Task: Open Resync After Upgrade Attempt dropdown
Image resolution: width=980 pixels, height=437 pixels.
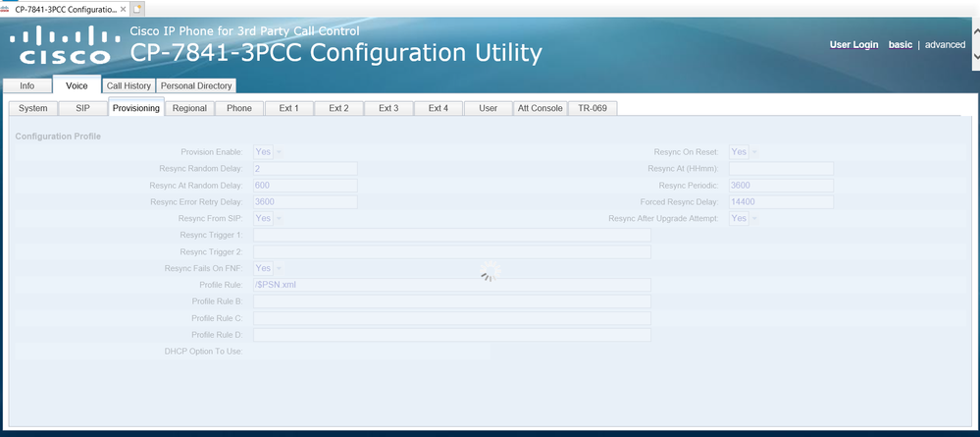Action: click(744, 218)
